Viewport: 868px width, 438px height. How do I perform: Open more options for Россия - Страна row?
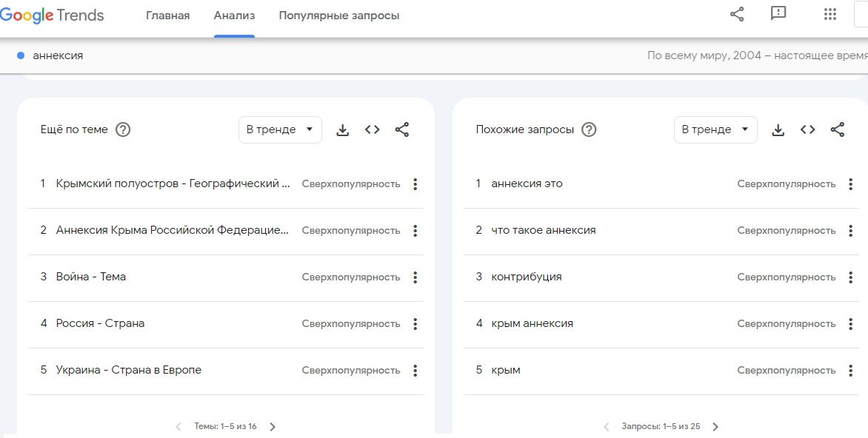click(x=415, y=323)
